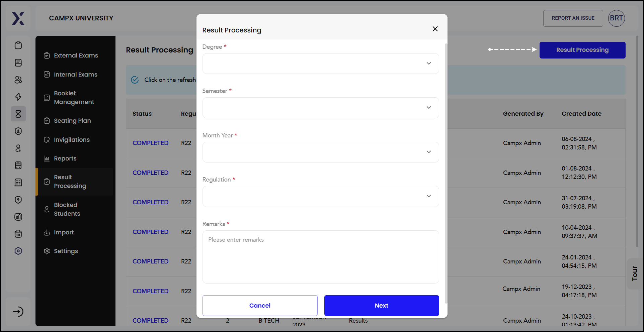Image resolution: width=644 pixels, height=332 pixels.
Task: Click Campx Admin in 01-08-2024 row
Action: (x=522, y=173)
